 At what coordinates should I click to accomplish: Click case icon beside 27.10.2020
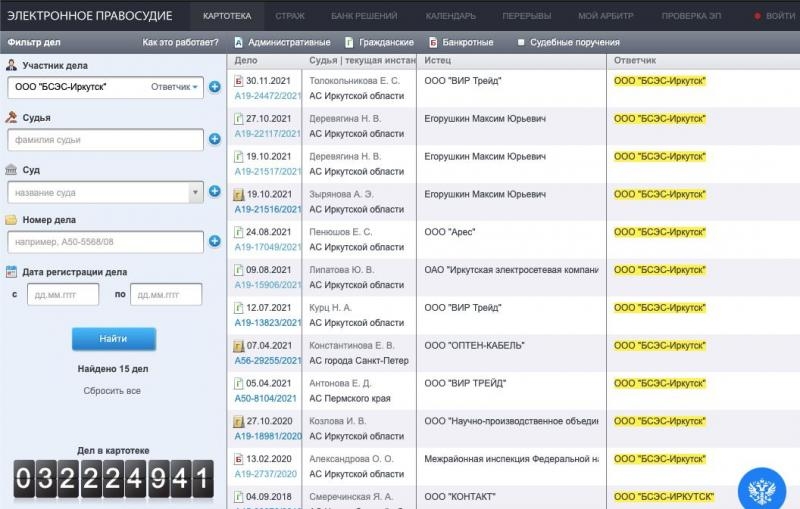coord(239,421)
